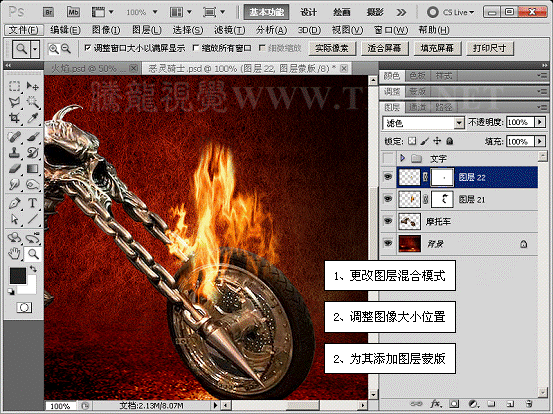Click the 打印尺寸 button
Viewport: 553px width, 414px height.
pos(490,48)
